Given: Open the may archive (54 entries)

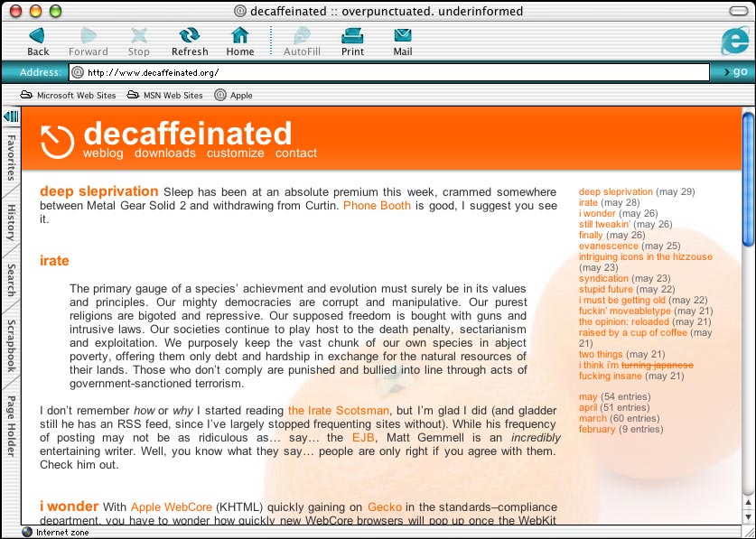Looking at the screenshot, I should (x=588, y=396).
